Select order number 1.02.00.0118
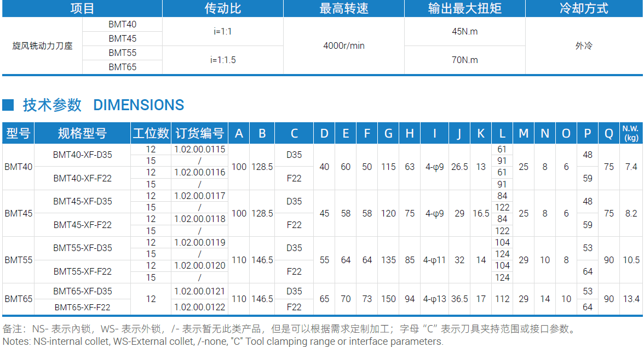 (x=199, y=219)
